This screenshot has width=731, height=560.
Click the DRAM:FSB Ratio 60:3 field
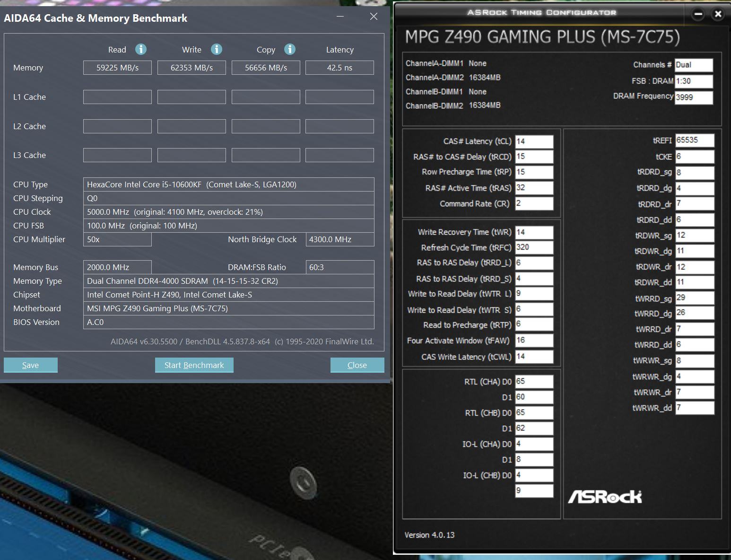(x=340, y=267)
